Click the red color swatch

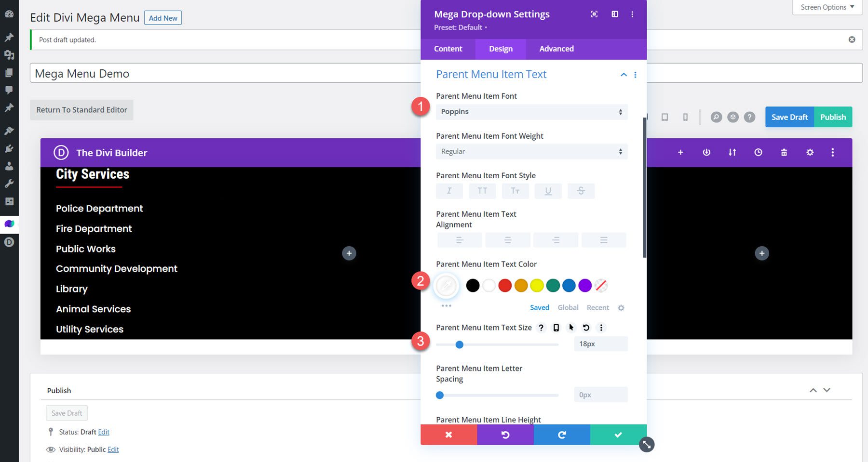[x=504, y=285]
